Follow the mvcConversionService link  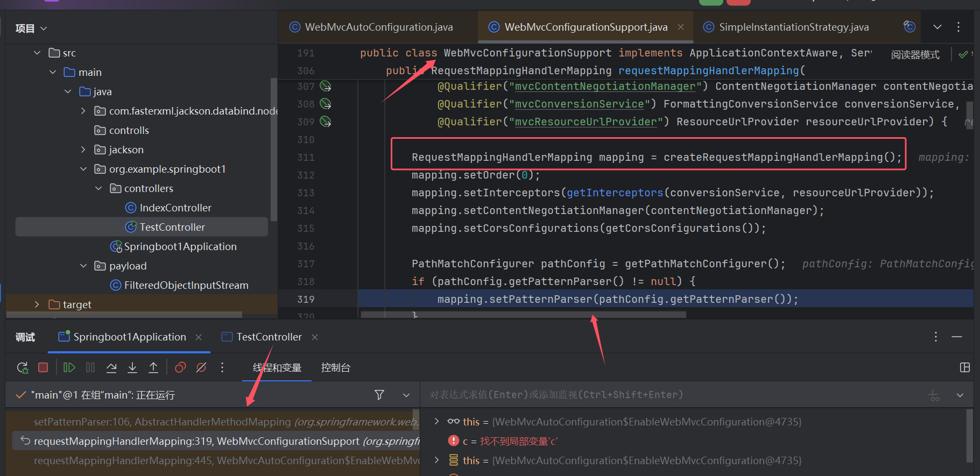click(x=579, y=104)
